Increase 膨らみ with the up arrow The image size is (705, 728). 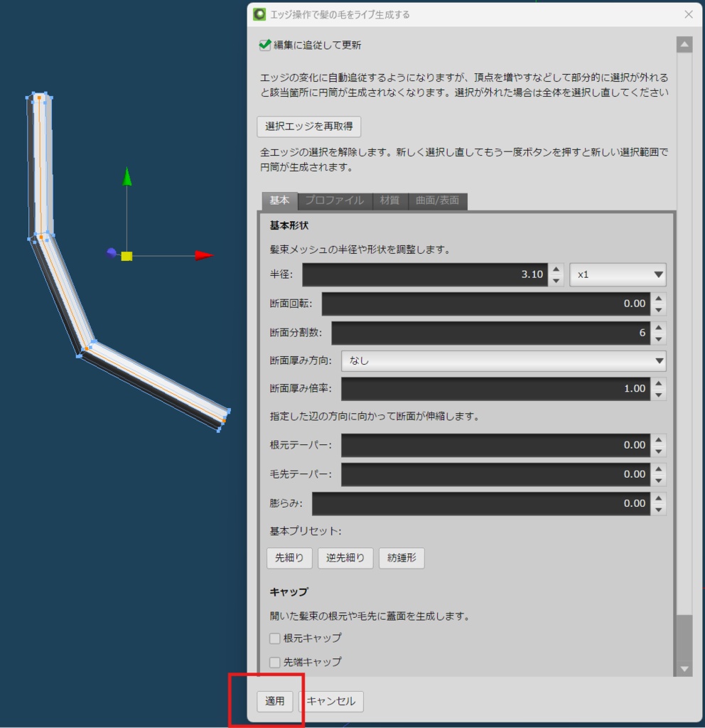click(x=659, y=498)
